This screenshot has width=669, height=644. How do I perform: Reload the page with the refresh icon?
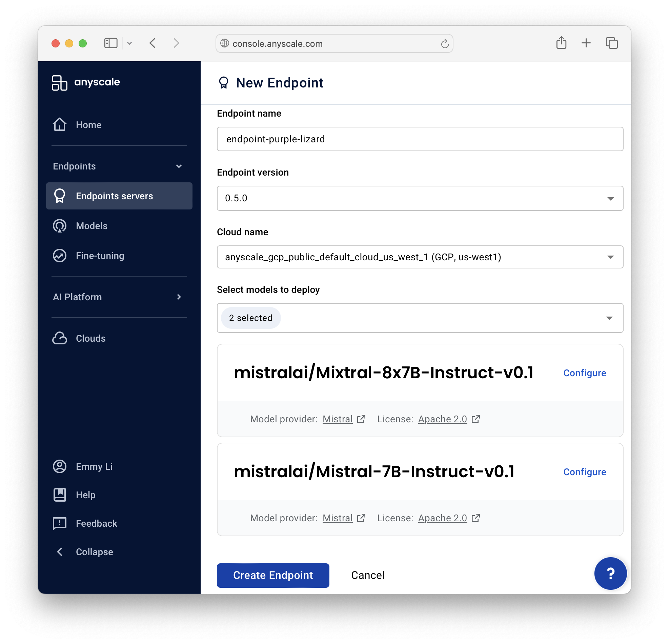pyautogui.click(x=444, y=44)
